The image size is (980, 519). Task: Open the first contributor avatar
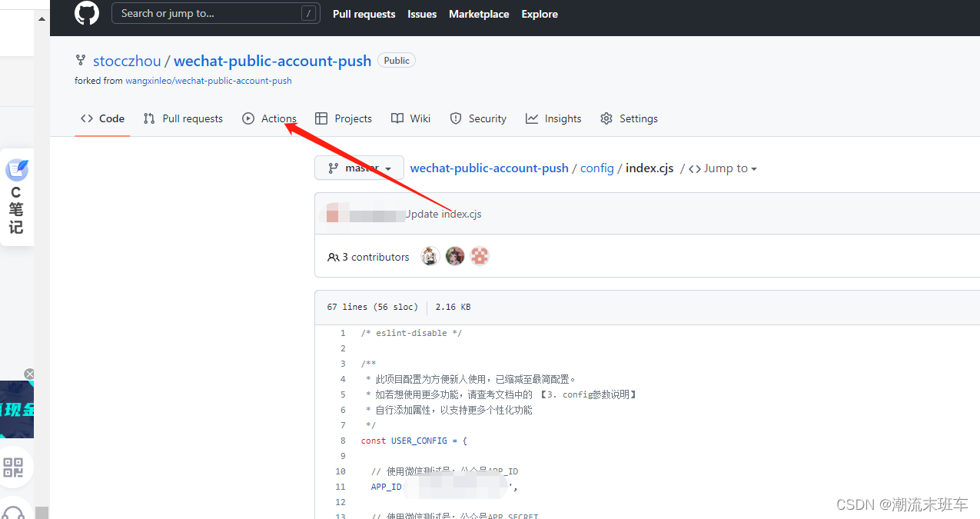430,256
